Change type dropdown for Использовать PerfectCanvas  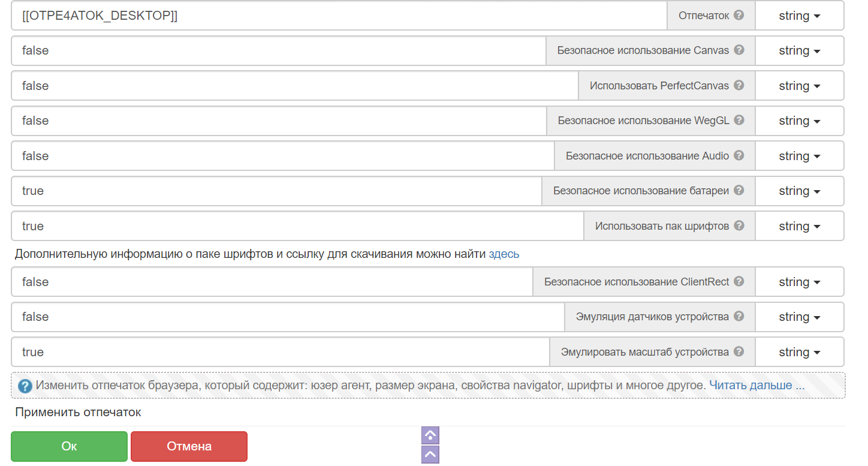(x=799, y=86)
